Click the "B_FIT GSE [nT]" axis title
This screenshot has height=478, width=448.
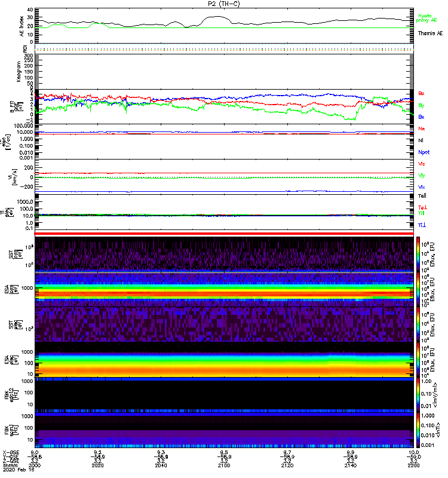coord(16,107)
